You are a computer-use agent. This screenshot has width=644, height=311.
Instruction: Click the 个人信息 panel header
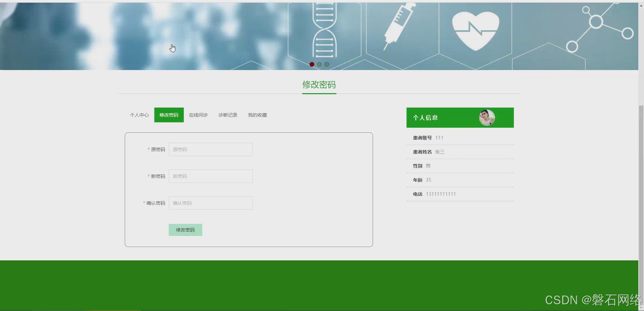point(425,118)
